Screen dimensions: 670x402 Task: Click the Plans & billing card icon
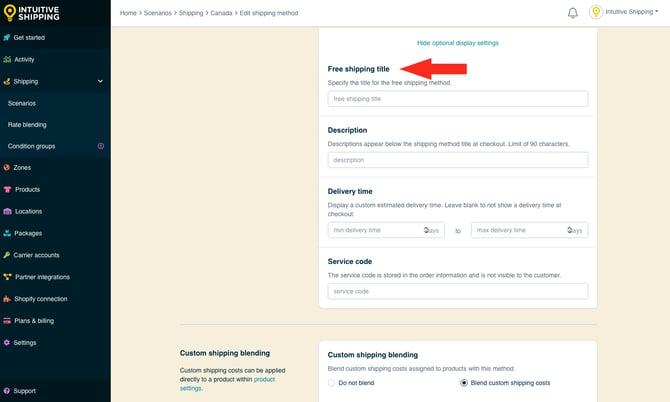point(7,321)
